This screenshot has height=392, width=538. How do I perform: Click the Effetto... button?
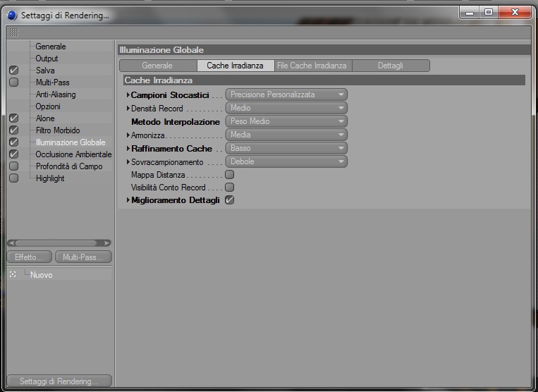click(x=29, y=257)
